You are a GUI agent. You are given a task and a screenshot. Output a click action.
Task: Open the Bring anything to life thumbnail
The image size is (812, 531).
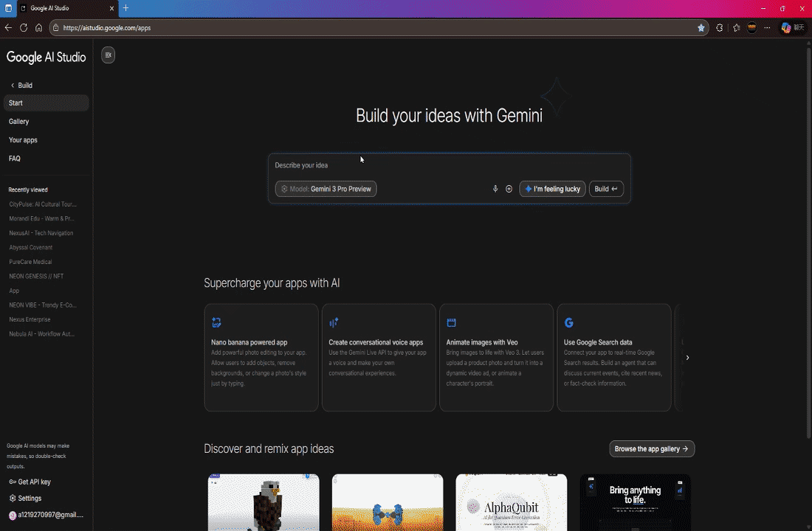coord(635,502)
